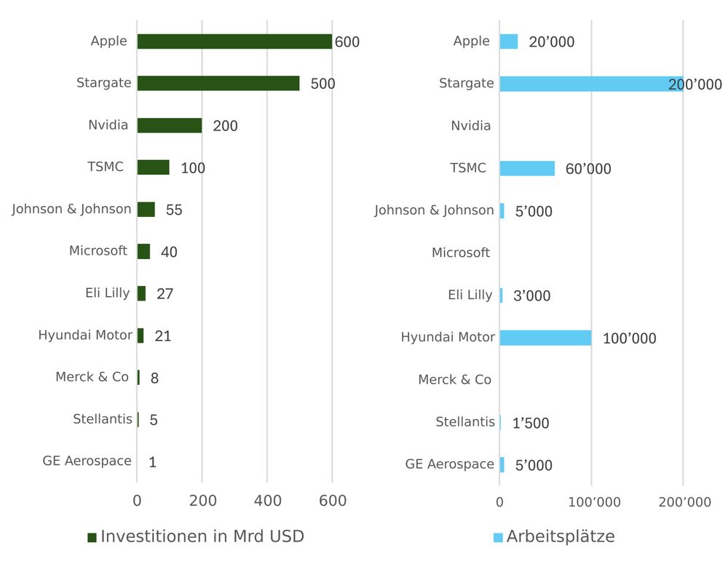Image resolution: width=728 pixels, height=564 pixels.
Task: Select Apple's green 600 investment bar
Action: coord(234,41)
